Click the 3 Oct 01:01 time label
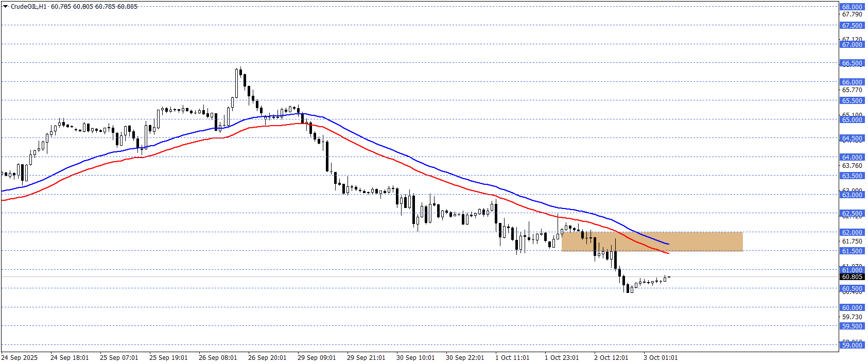 point(661,358)
